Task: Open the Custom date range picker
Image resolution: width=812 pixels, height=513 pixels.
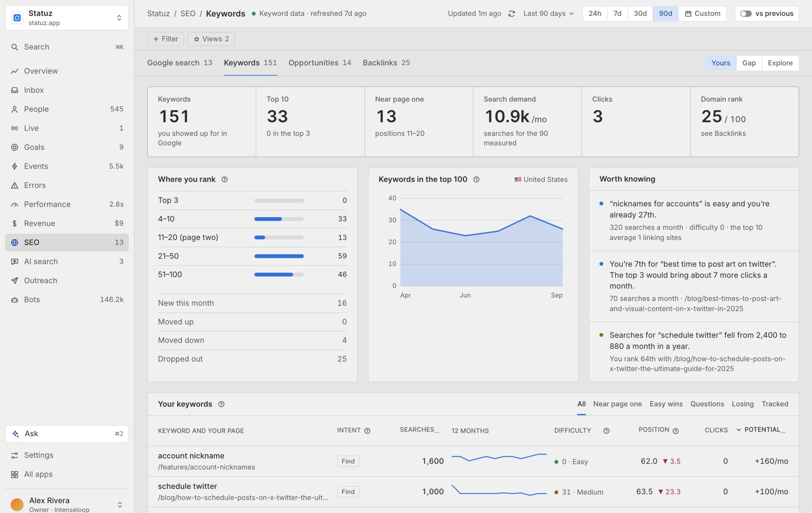Action: [703, 14]
